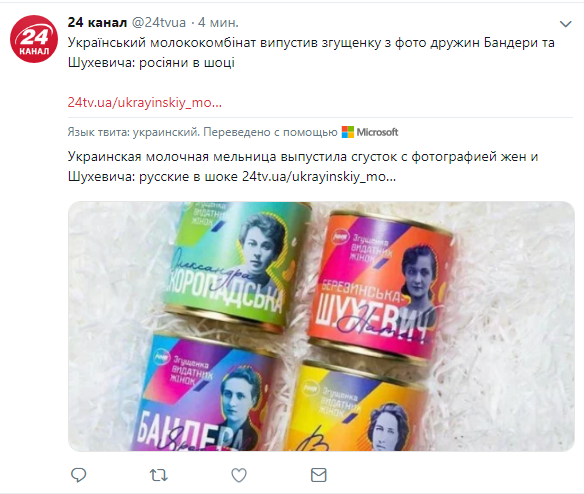Click the reply speech bubble icon
This screenshot has height=494, width=584.
[79, 475]
